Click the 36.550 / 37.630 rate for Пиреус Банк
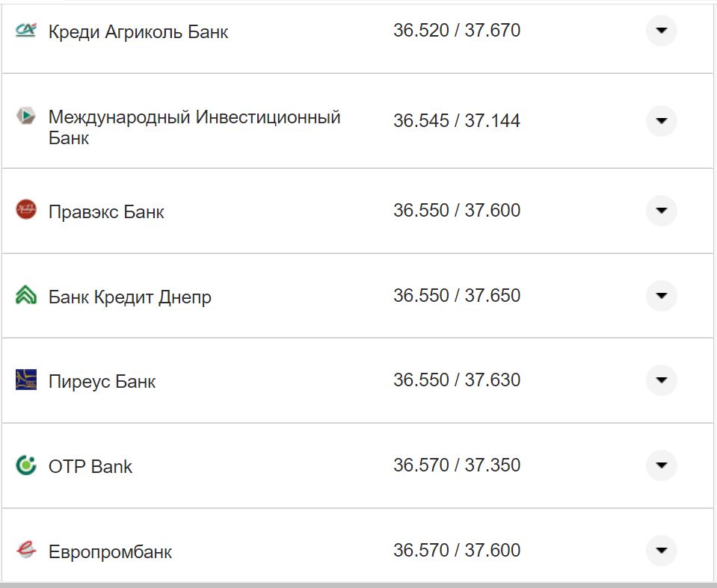717x588 pixels. point(457,380)
